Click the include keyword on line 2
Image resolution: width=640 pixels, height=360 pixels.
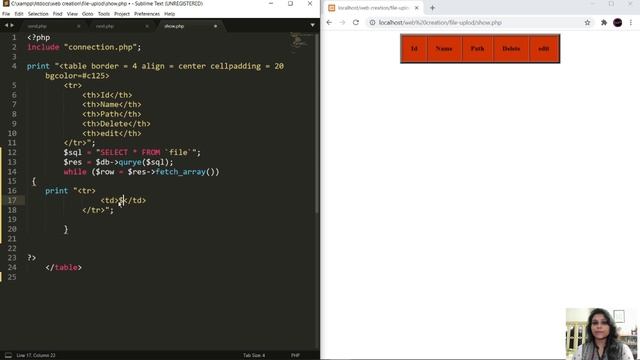(43, 47)
